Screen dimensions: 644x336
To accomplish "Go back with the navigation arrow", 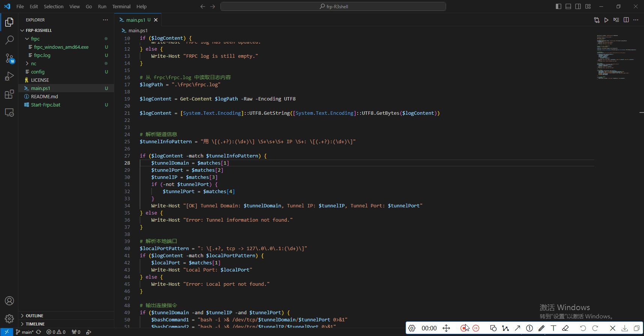I will (203, 6).
